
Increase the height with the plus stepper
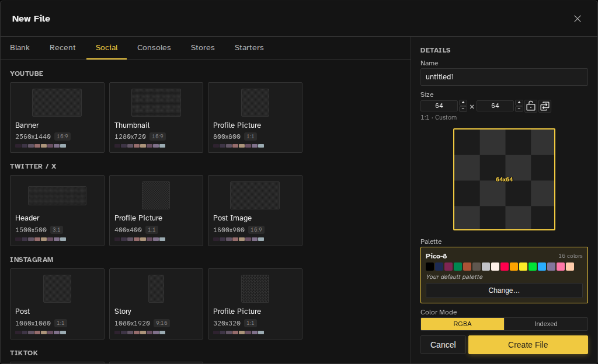519,103
